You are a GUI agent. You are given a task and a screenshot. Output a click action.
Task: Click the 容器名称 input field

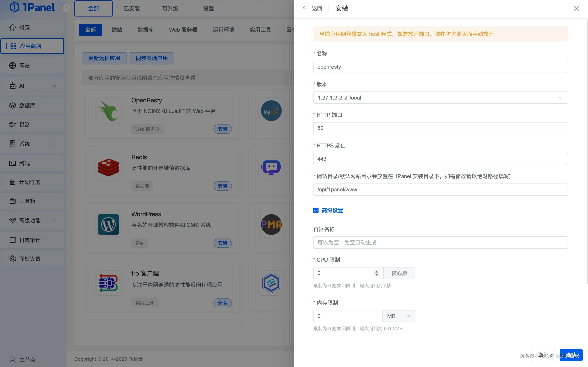[440, 243]
